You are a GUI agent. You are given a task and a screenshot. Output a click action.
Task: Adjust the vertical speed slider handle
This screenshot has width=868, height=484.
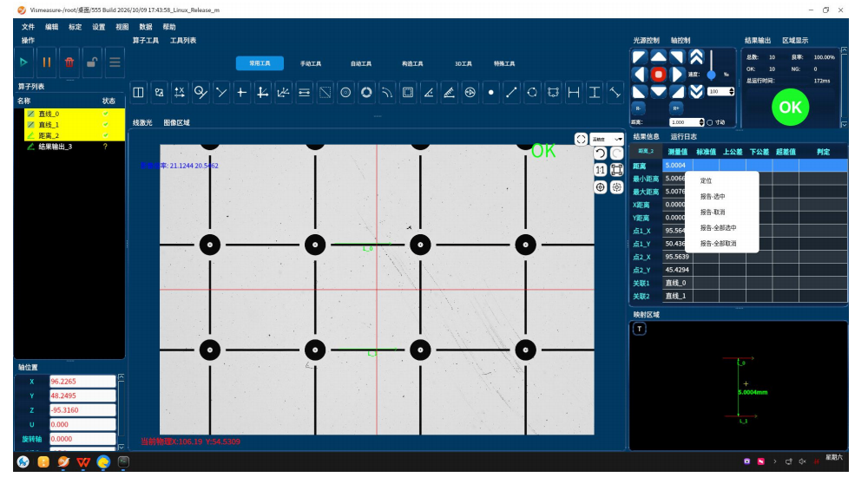click(712, 75)
